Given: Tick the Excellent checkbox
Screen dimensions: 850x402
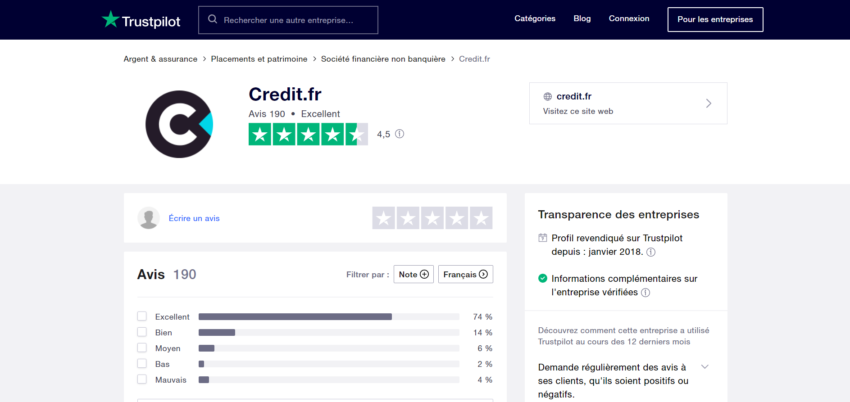Looking at the screenshot, I should [142, 316].
